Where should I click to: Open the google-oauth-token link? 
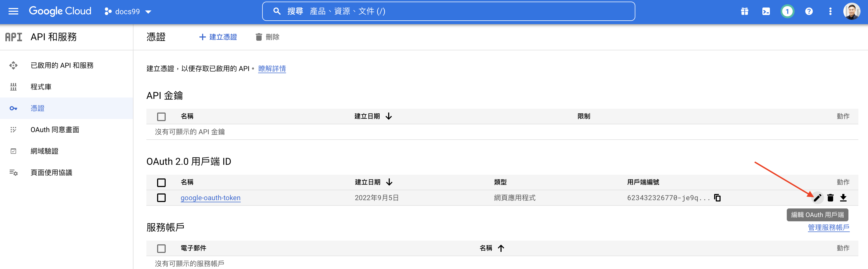coord(210,198)
